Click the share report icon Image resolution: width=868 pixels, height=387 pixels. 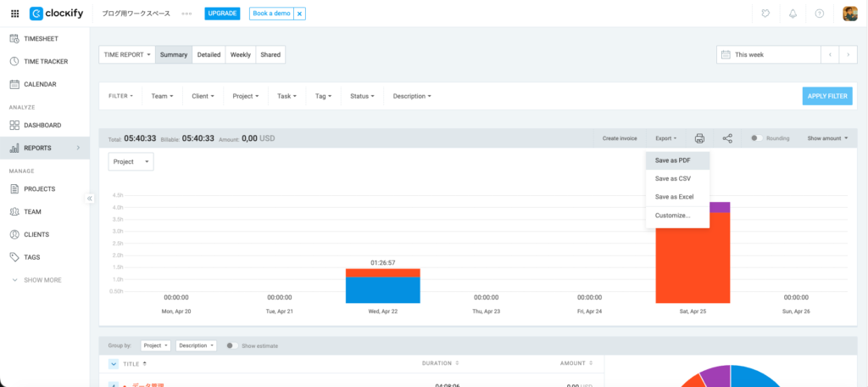[727, 138]
